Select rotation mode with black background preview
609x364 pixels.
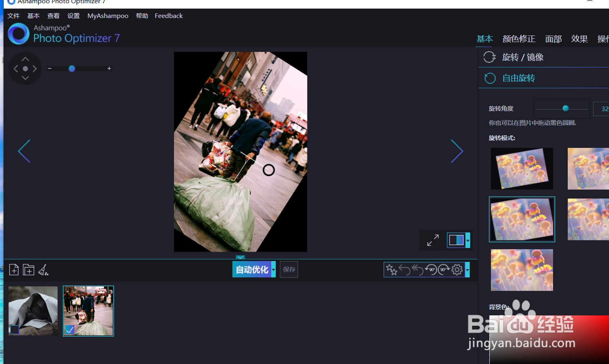click(522, 169)
